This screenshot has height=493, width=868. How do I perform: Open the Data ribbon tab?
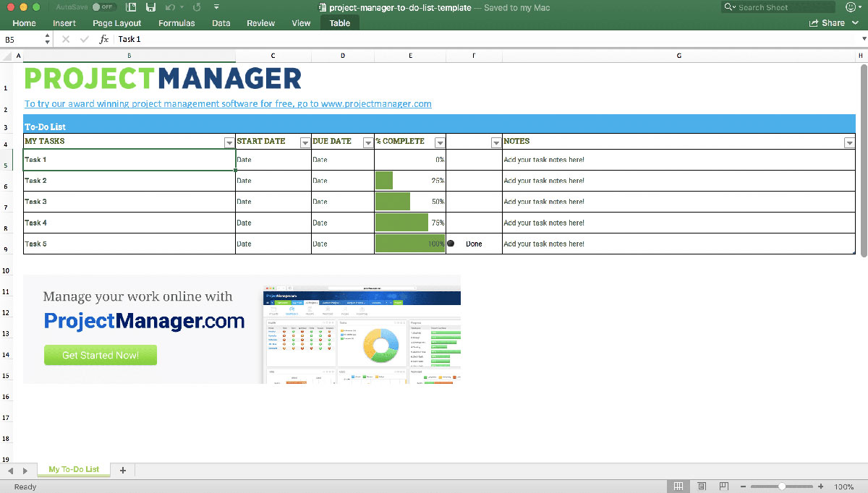click(x=221, y=23)
